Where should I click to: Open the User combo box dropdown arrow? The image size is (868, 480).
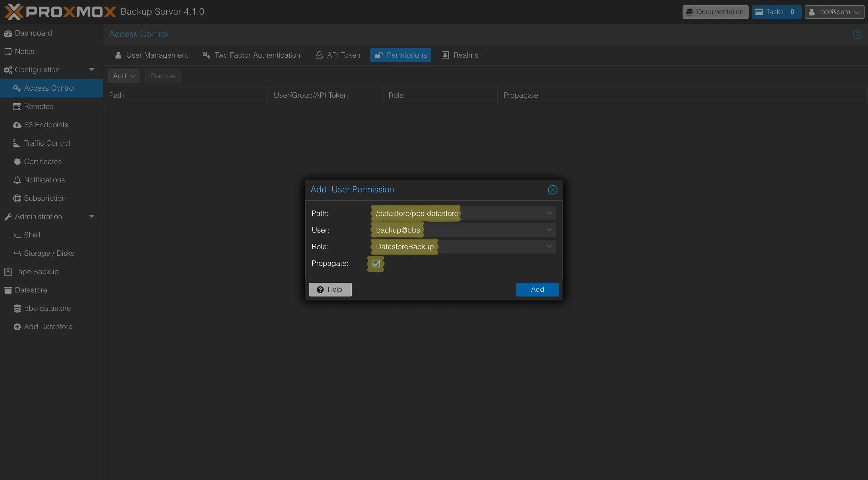click(x=549, y=230)
